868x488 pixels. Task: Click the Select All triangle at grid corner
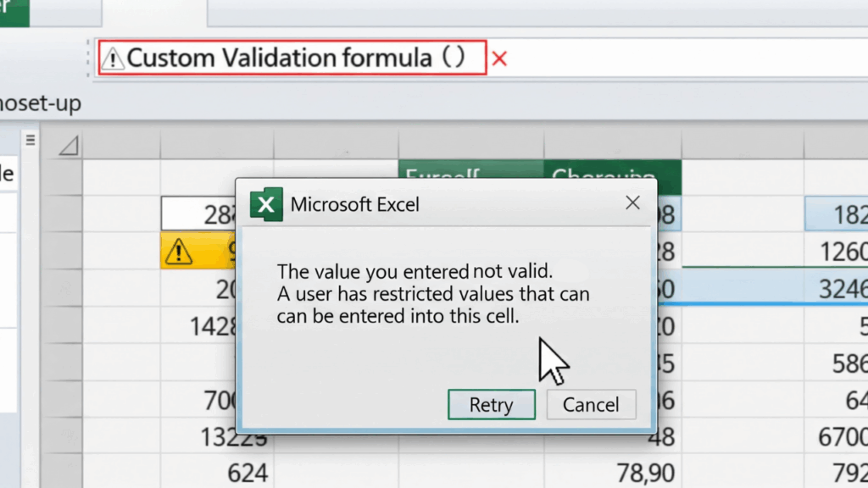(68, 147)
